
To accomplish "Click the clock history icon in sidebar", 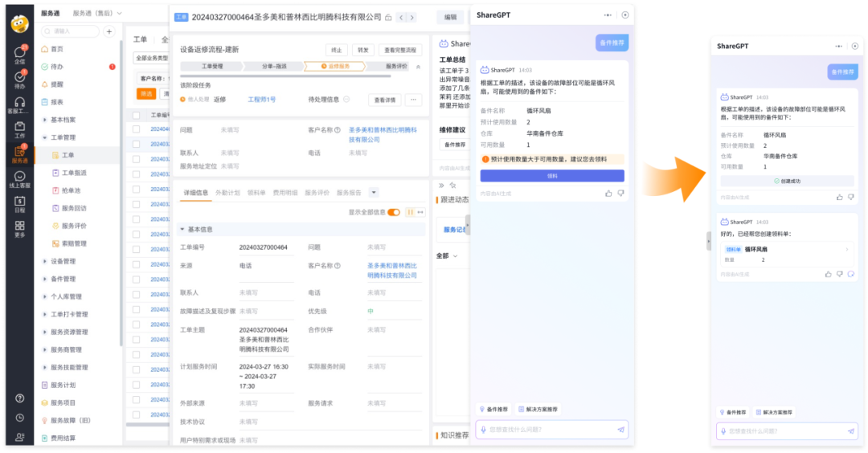I will coord(19,418).
